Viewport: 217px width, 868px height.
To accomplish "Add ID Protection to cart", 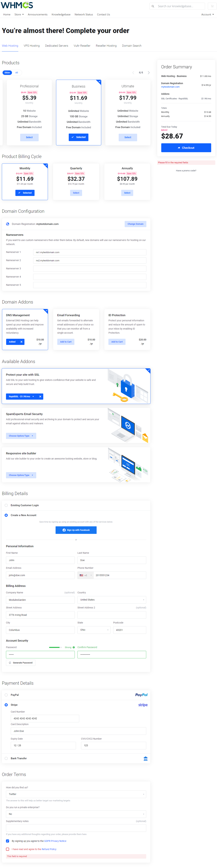I will point(117,342).
